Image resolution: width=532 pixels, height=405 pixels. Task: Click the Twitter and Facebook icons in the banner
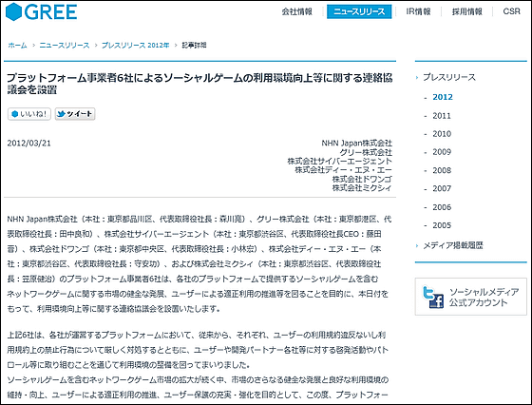(x=433, y=297)
